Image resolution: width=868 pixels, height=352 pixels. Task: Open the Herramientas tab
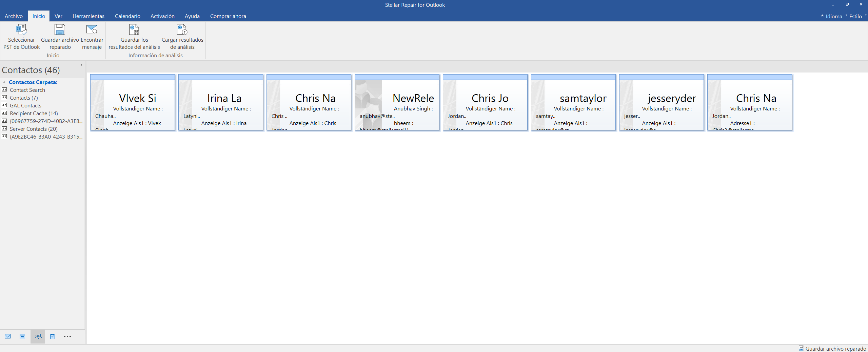[88, 16]
